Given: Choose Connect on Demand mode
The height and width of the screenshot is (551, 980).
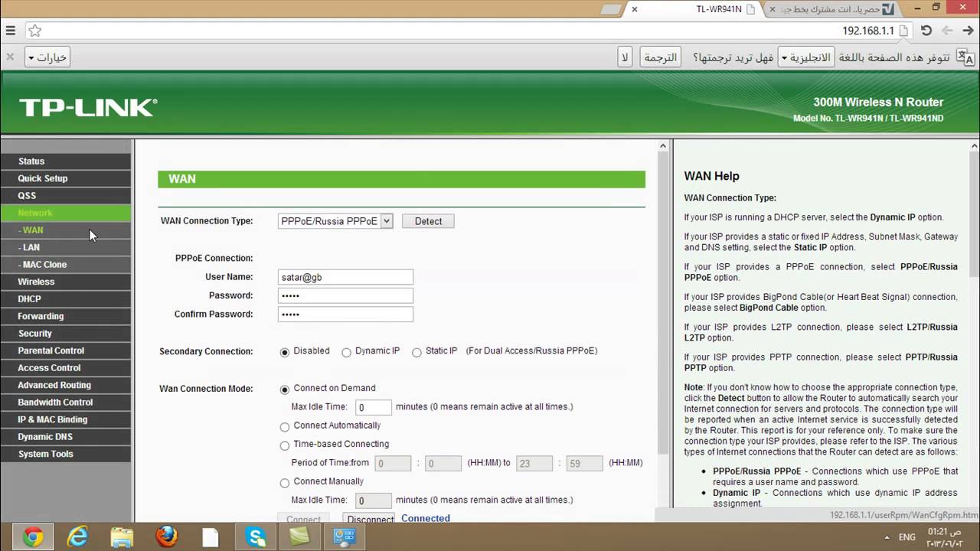Looking at the screenshot, I should click(x=285, y=390).
